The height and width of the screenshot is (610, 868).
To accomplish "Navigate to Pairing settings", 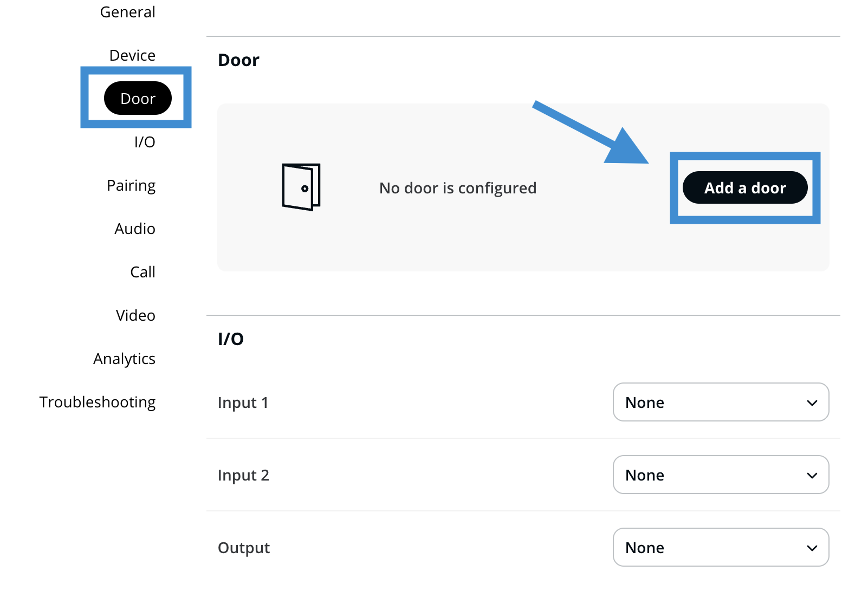I will point(131,185).
